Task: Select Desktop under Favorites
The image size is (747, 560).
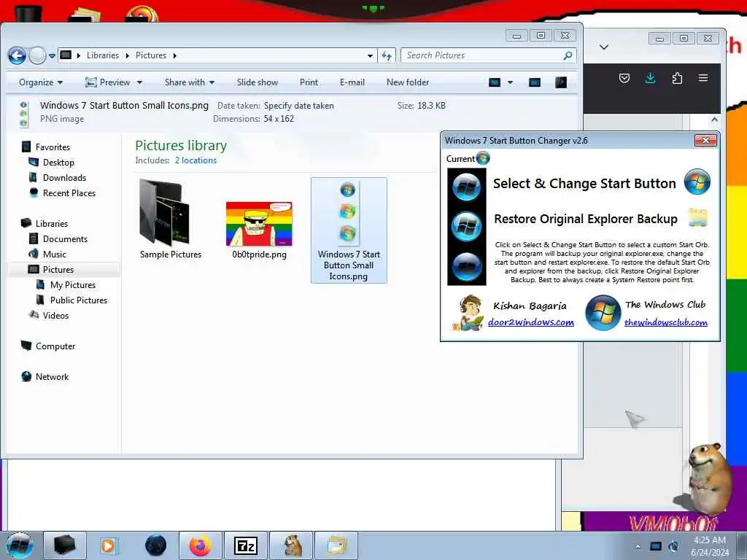Action: point(58,163)
